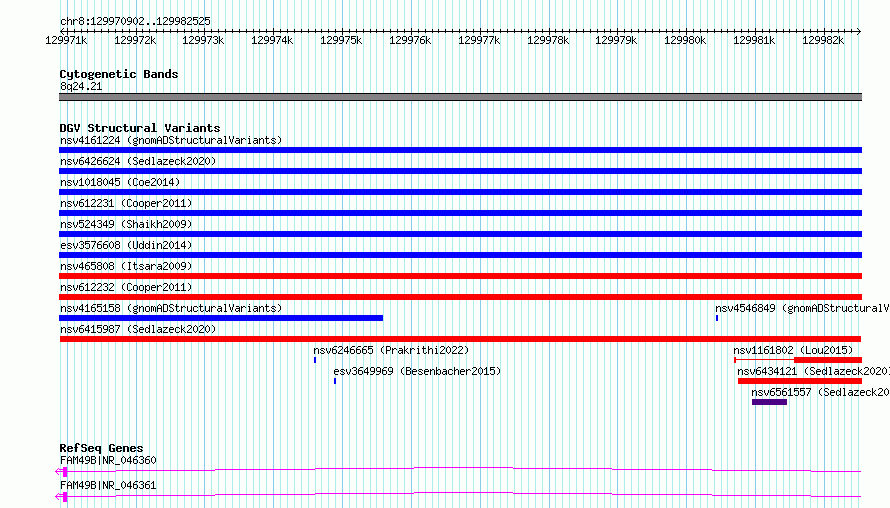Click the FAM49B|NR_046360 gene label

pyautogui.click(x=108, y=460)
